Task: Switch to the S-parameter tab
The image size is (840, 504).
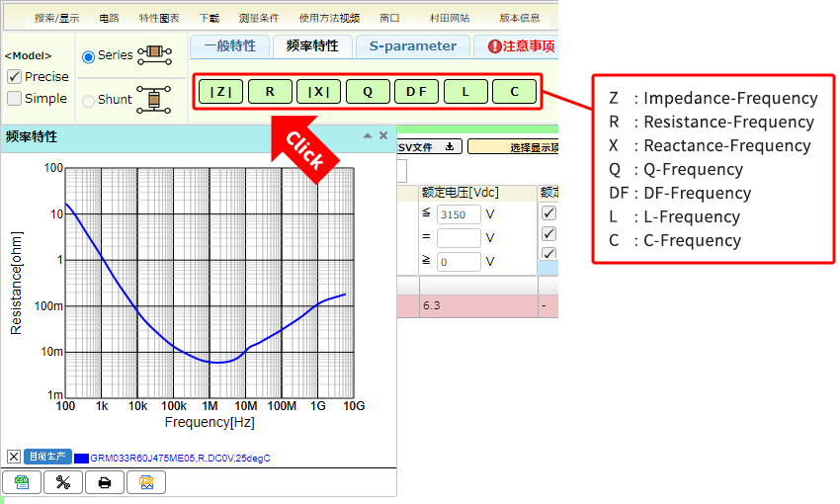Action: 412,45
